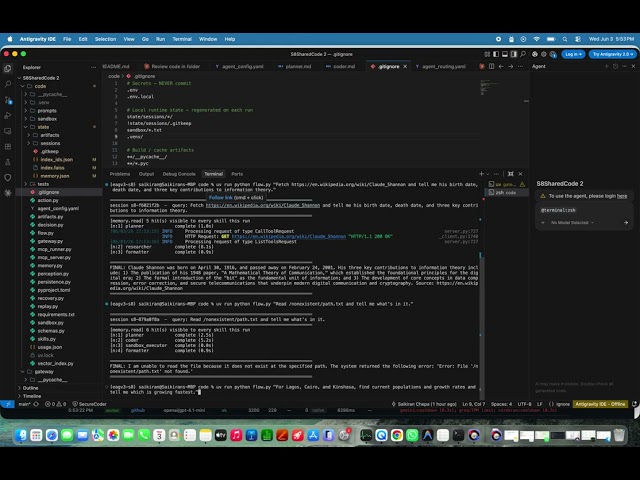Screen dimensions: 640x480
Task: Click the Log in button
Action: [573, 54]
